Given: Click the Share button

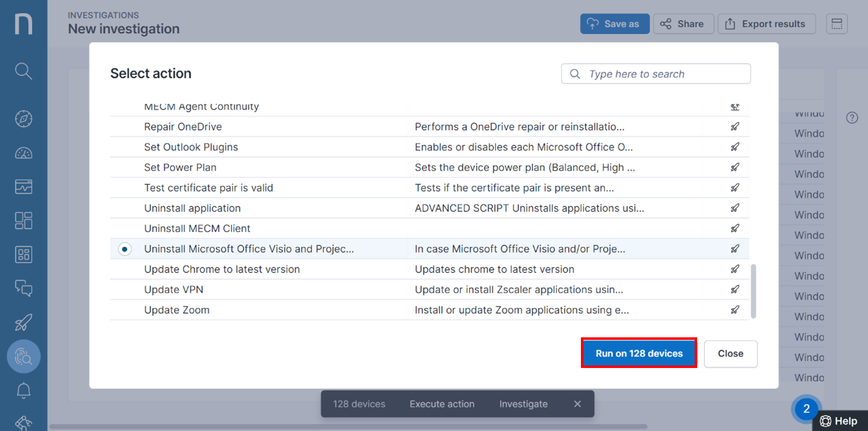Looking at the screenshot, I should 683,24.
